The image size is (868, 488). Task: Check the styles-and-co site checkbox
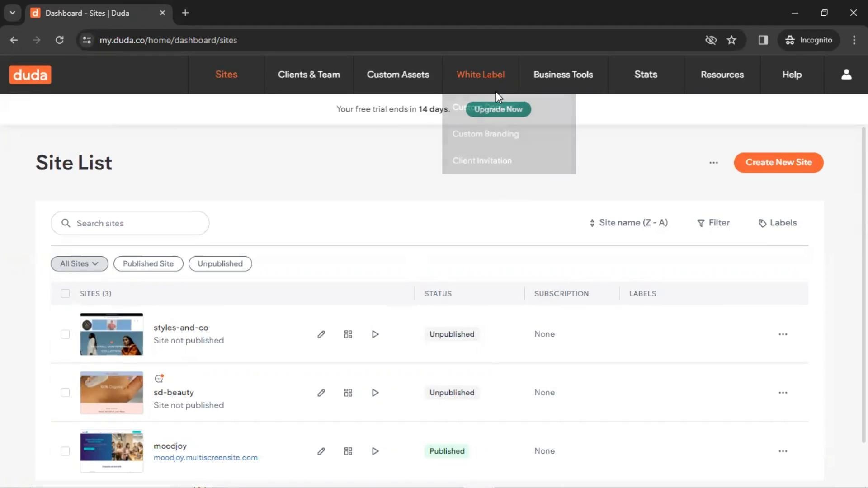click(65, 334)
